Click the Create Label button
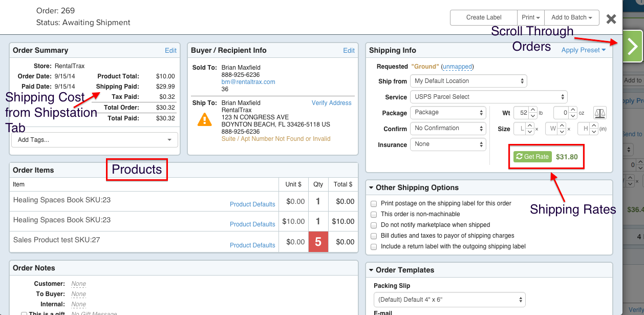The height and width of the screenshot is (315, 644). [484, 17]
